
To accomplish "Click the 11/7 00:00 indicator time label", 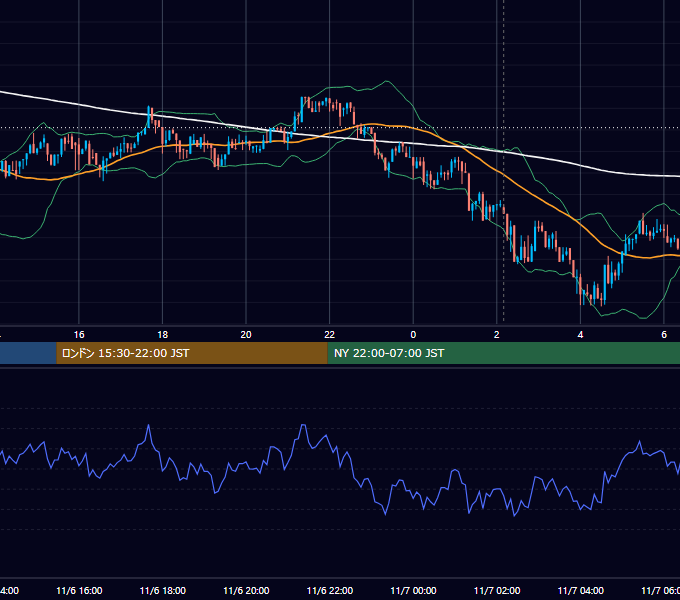I will click(x=413, y=590).
